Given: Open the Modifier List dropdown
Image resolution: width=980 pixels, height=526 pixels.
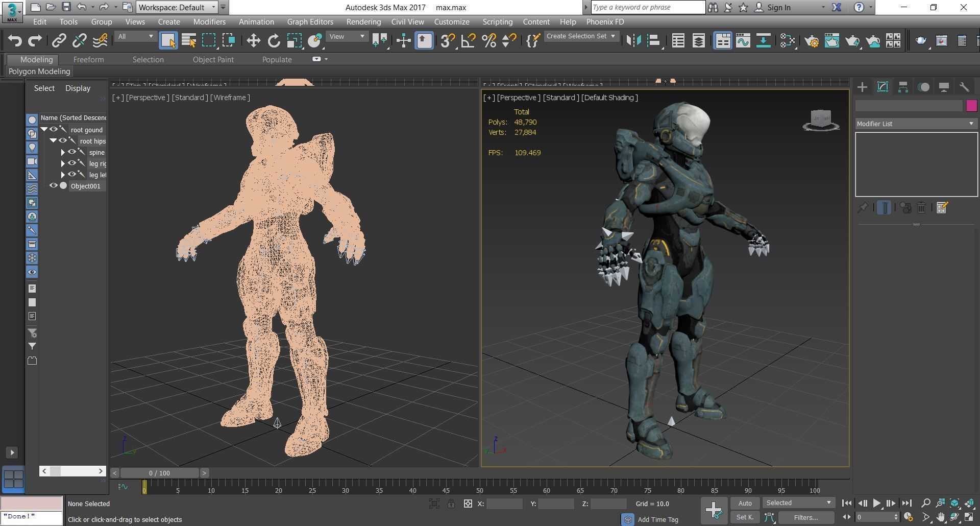Looking at the screenshot, I should (x=916, y=124).
